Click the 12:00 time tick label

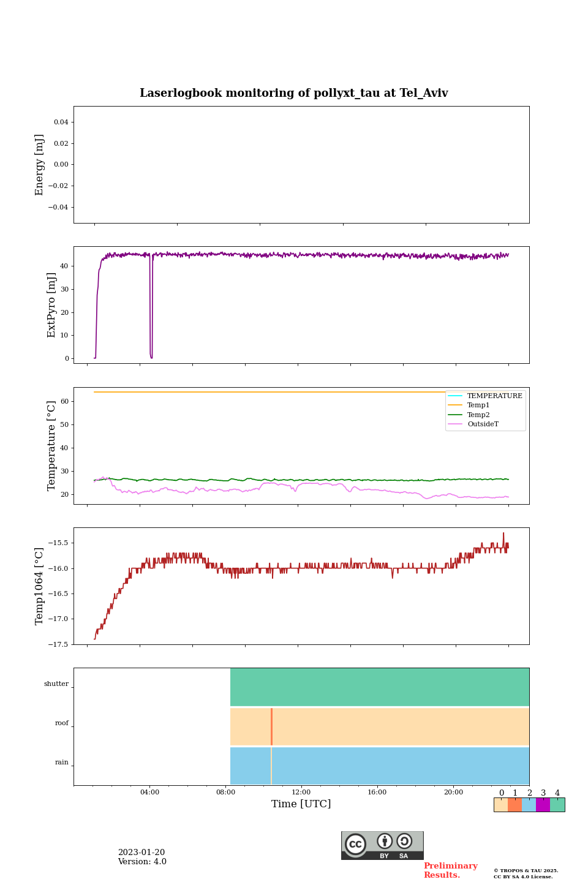click(x=301, y=792)
